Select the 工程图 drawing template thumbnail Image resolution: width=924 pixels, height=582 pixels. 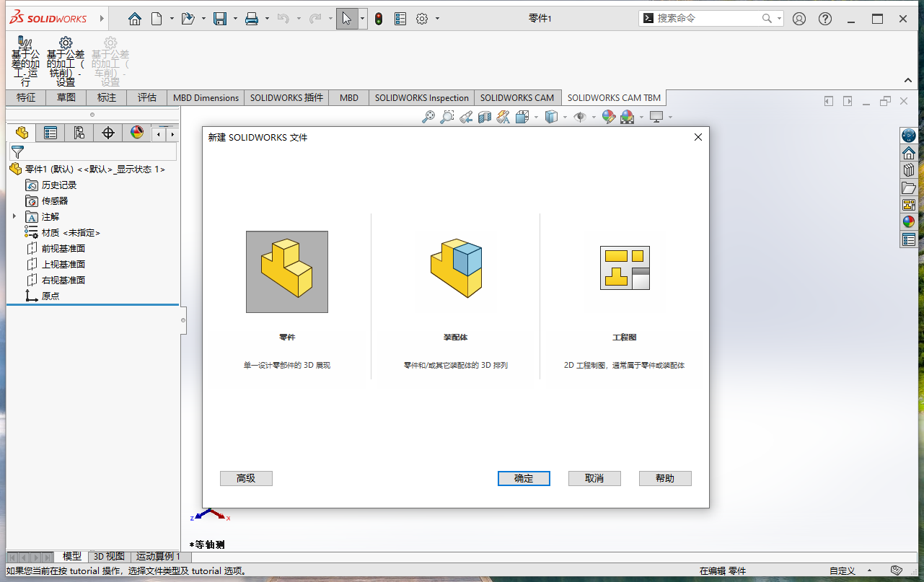pos(625,268)
